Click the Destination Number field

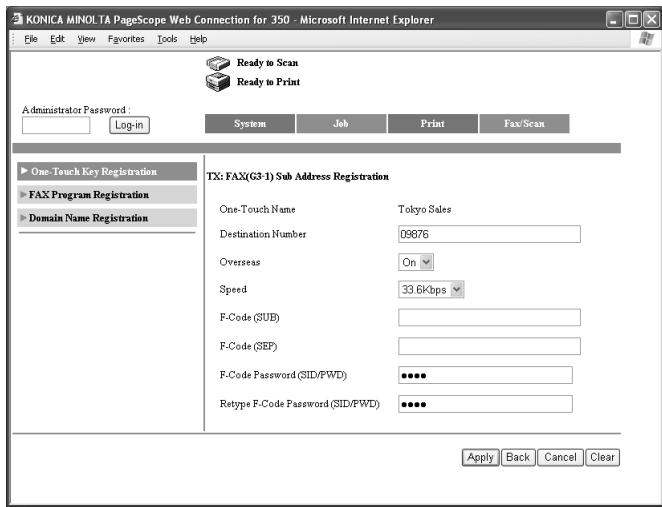point(489,234)
